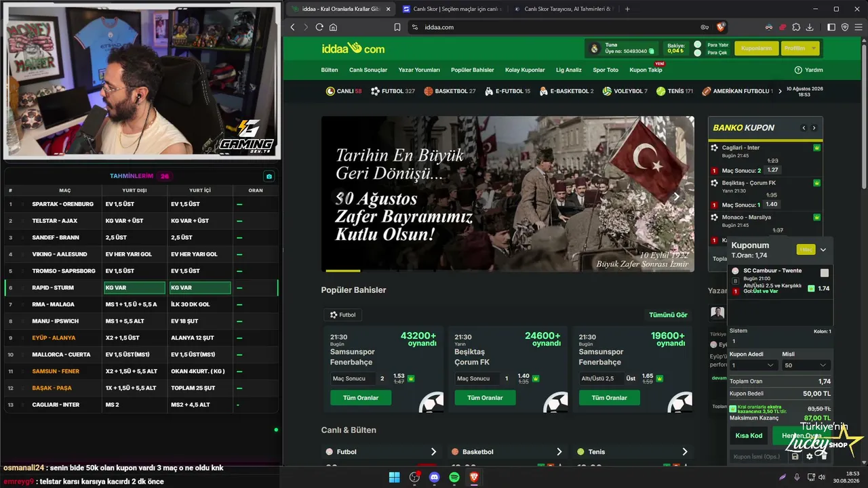Select the Futbol filter under Popüler Bahisler

tap(343, 314)
